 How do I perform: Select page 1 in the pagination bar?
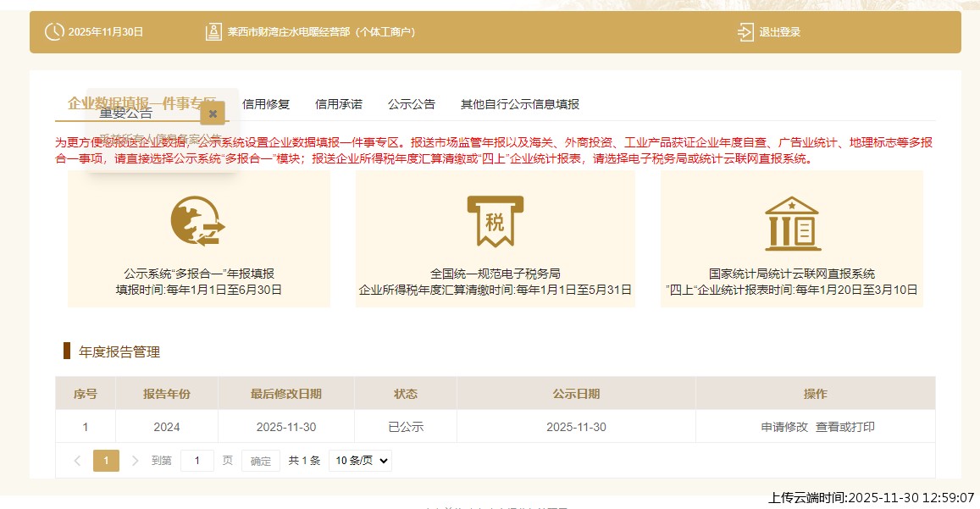click(x=106, y=461)
